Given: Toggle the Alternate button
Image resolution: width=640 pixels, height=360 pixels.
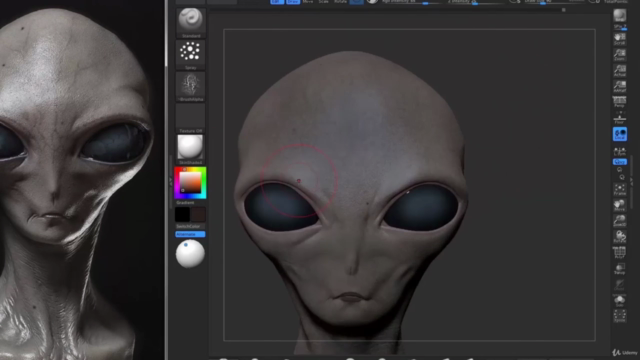Looking at the screenshot, I should click(x=190, y=234).
